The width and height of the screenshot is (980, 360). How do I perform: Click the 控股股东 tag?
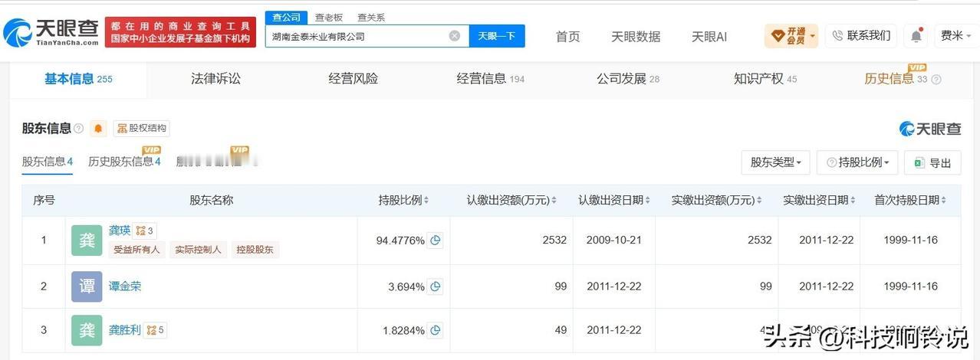pyautogui.click(x=256, y=250)
